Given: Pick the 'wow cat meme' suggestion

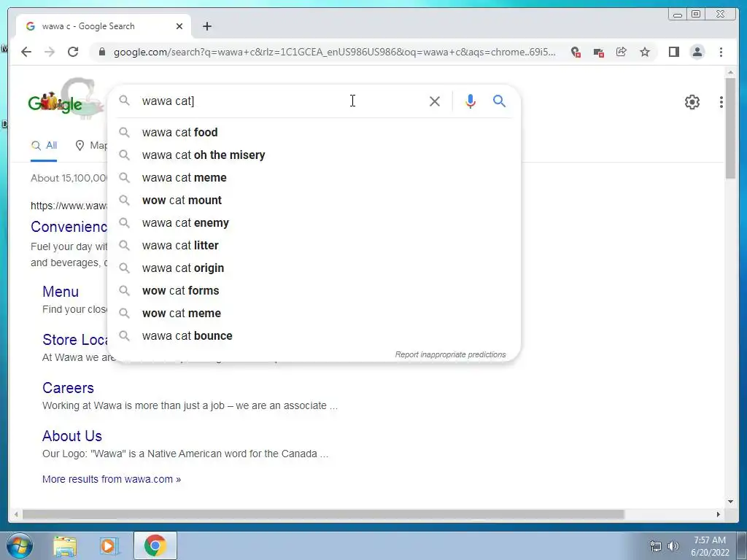Looking at the screenshot, I should pyautogui.click(x=314, y=314).
